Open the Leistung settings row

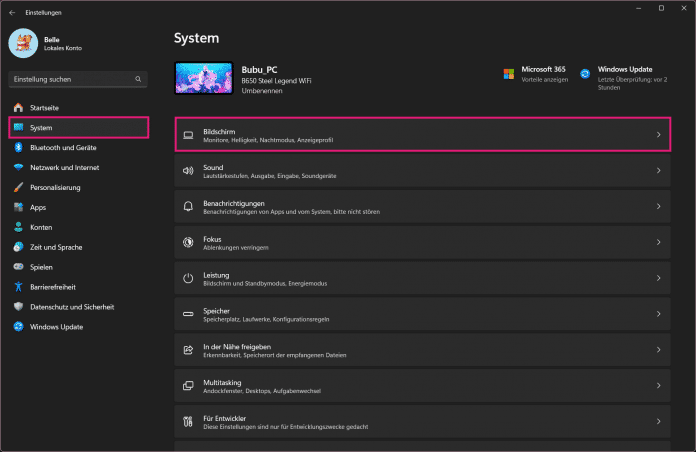click(x=420, y=278)
